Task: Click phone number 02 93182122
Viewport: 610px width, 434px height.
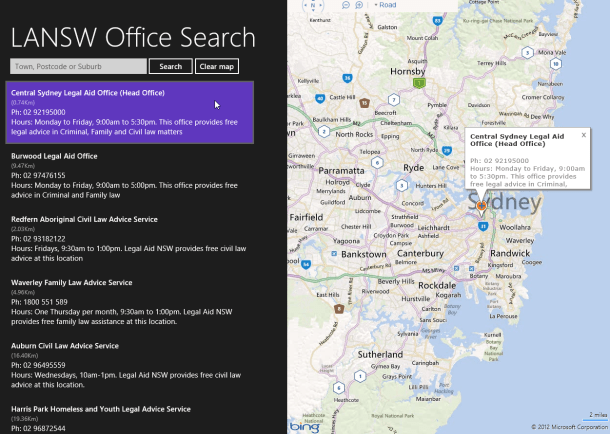Action: [x=38, y=239]
